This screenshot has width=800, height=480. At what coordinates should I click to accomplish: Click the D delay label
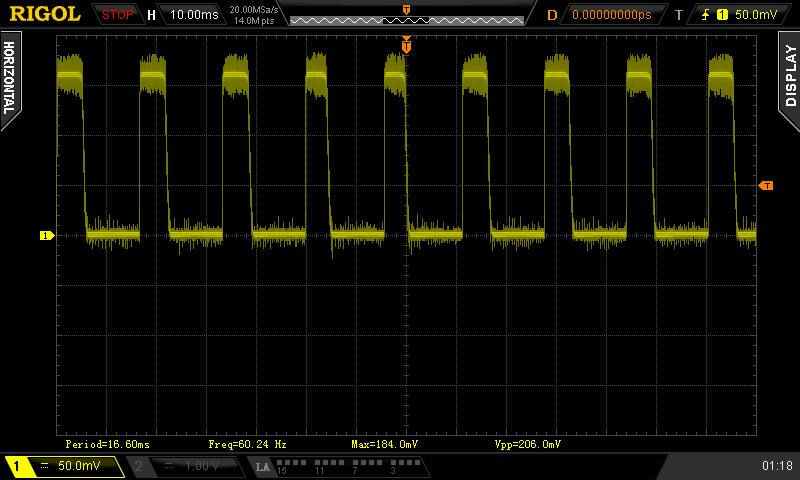coord(552,15)
